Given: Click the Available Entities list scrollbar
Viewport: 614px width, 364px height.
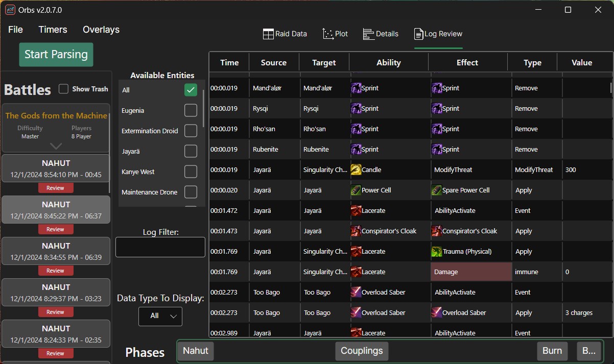Looking at the screenshot, I should click(203, 108).
